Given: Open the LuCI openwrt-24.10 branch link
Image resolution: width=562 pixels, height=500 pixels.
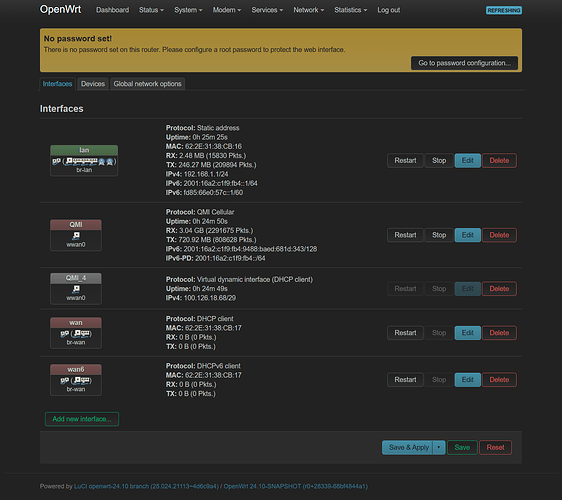Looking at the screenshot, I should point(146,486).
